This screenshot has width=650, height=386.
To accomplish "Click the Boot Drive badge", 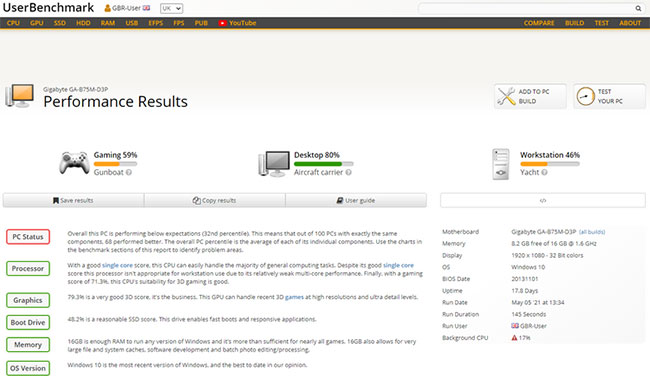I will [28, 323].
